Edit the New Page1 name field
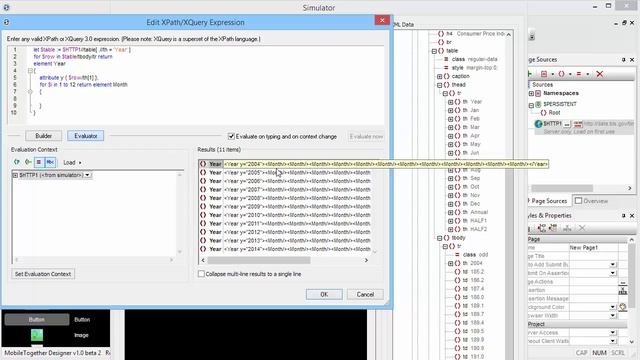The image size is (640, 360). pyautogui.click(x=593, y=248)
